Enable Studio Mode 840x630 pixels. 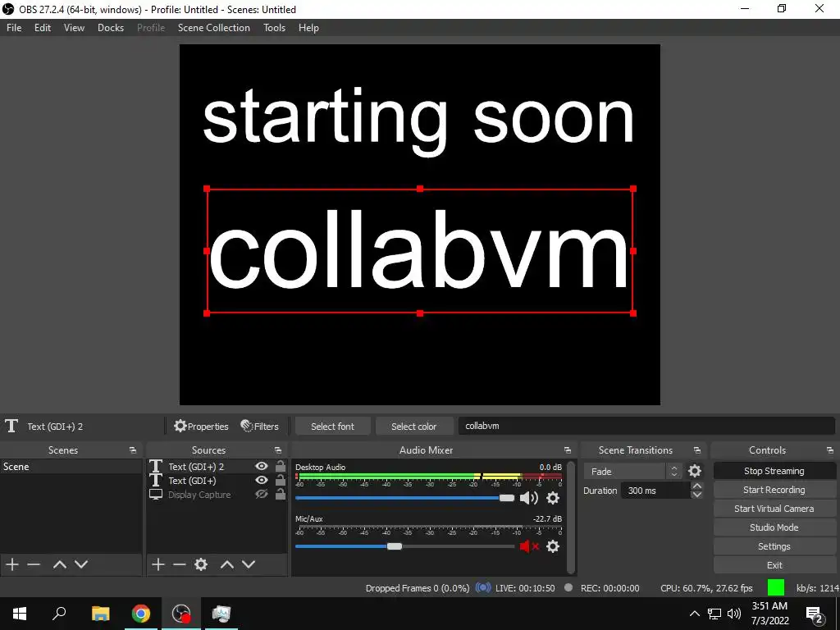774,527
